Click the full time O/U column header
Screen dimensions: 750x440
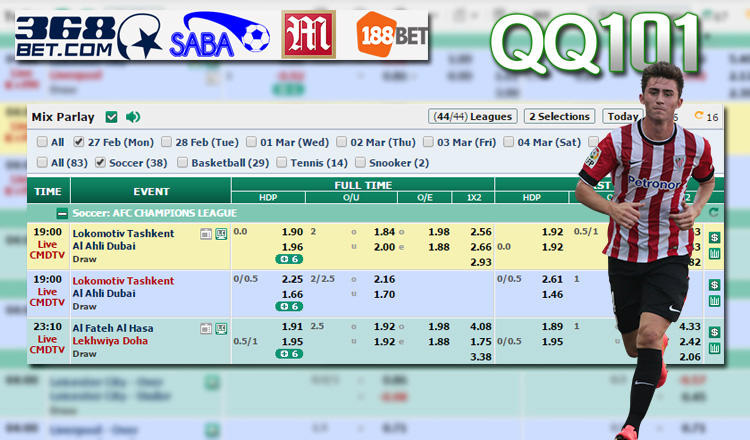[351, 197]
